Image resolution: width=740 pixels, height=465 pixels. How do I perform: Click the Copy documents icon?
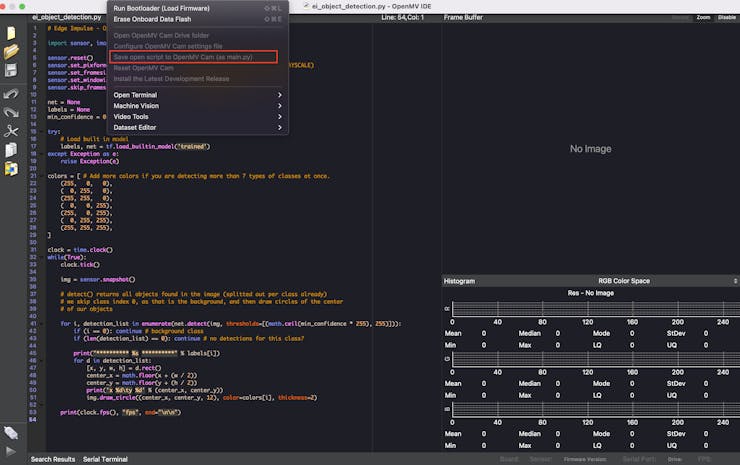pyautogui.click(x=11, y=150)
